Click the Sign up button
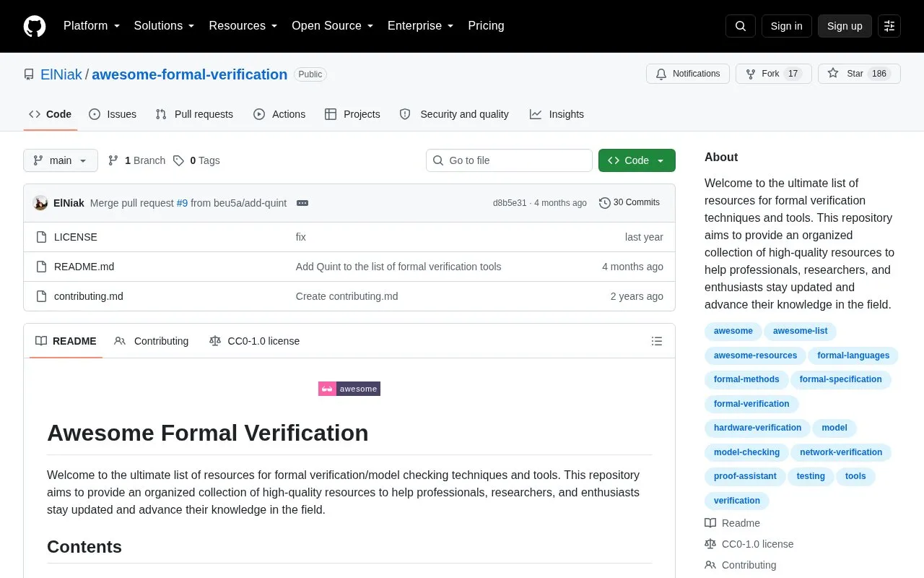Image resolution: width=924 pixels, height=578 pixels. 845,26
